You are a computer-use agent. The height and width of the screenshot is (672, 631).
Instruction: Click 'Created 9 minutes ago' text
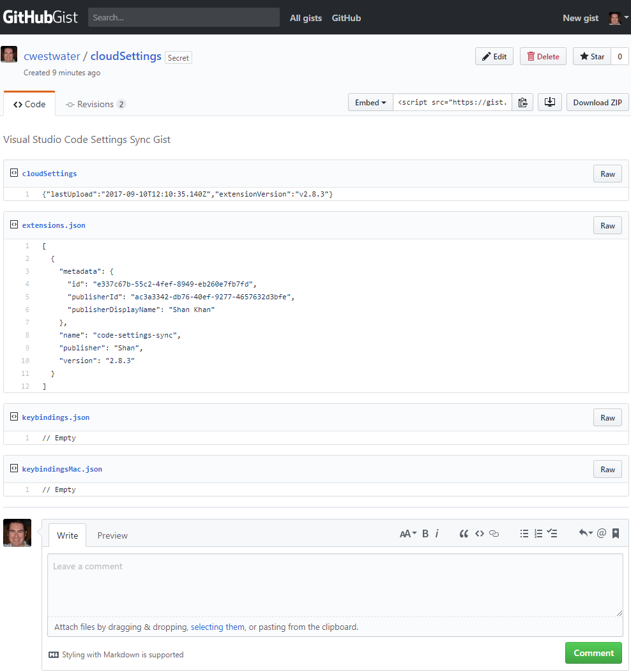coord(62,73)
